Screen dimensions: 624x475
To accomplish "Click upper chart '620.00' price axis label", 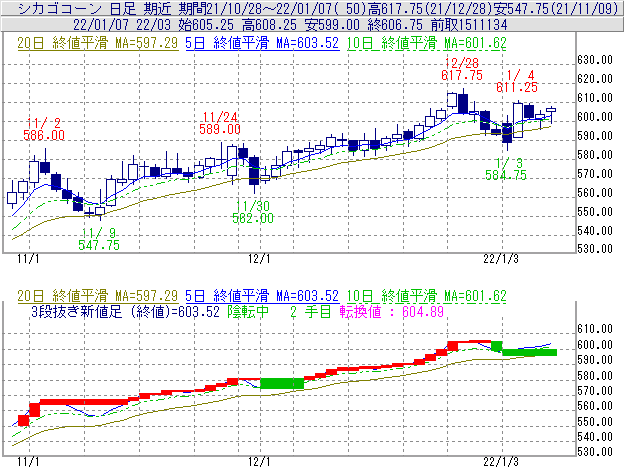I will pos(595,79).
